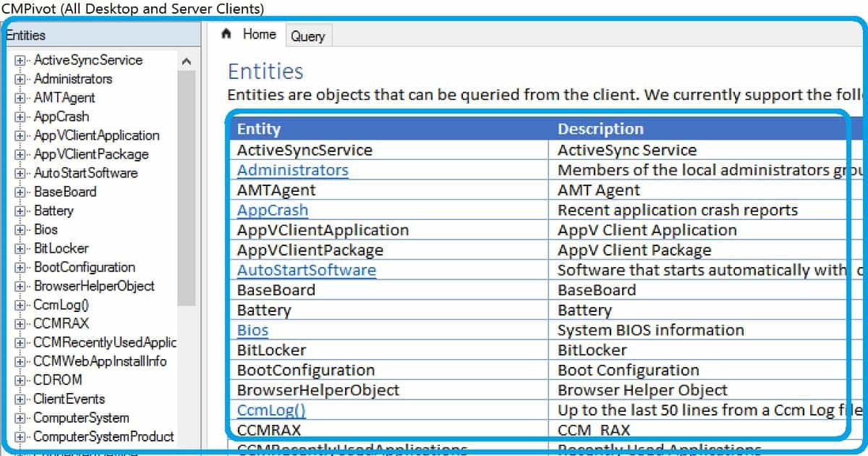
Task: Switch to the Query tab
Action: pyautogui.click(x=307, y=36)
